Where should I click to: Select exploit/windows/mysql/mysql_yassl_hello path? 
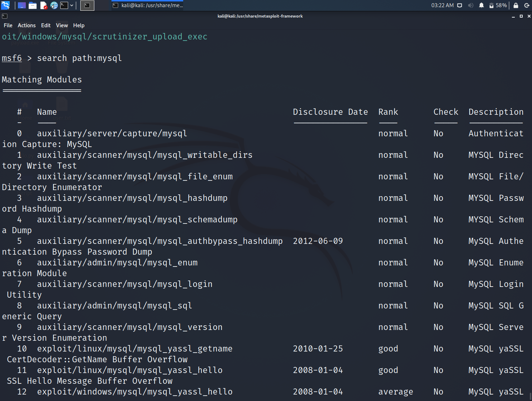coord(135,392)
